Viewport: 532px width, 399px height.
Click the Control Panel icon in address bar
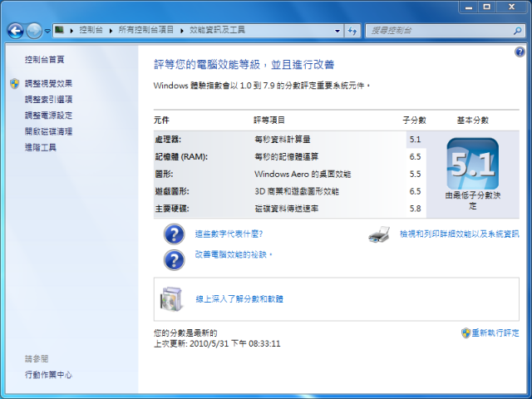tap(59, 30)
